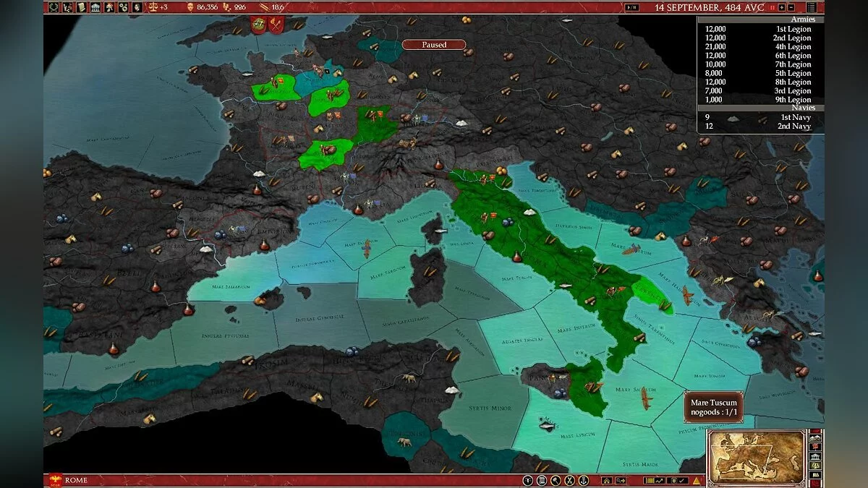Click the round crossed swords icon
868x488 pixels.
[569, 481]
